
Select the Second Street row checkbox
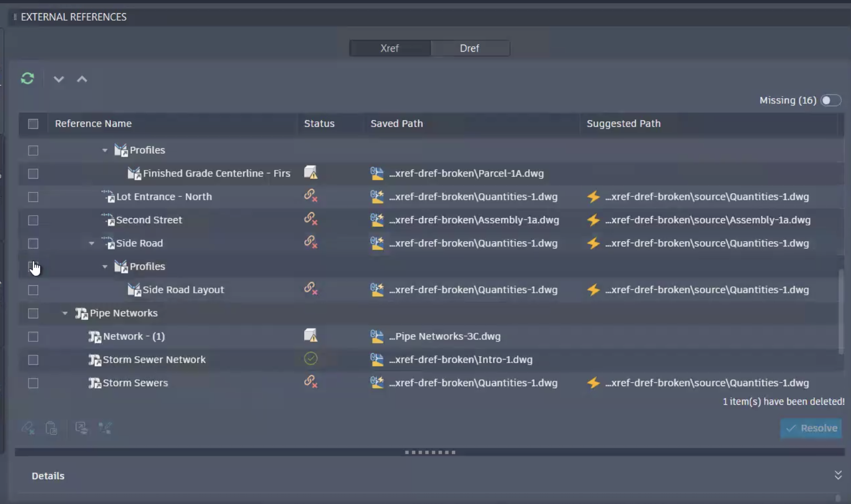tap(33, 220)
